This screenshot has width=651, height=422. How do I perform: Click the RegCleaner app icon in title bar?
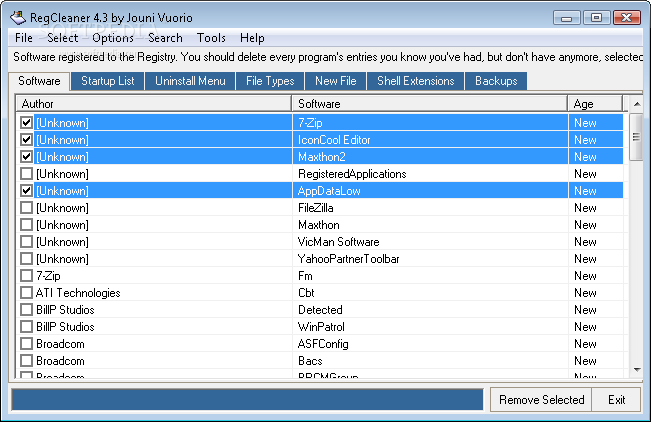click(x=18, y=18)
